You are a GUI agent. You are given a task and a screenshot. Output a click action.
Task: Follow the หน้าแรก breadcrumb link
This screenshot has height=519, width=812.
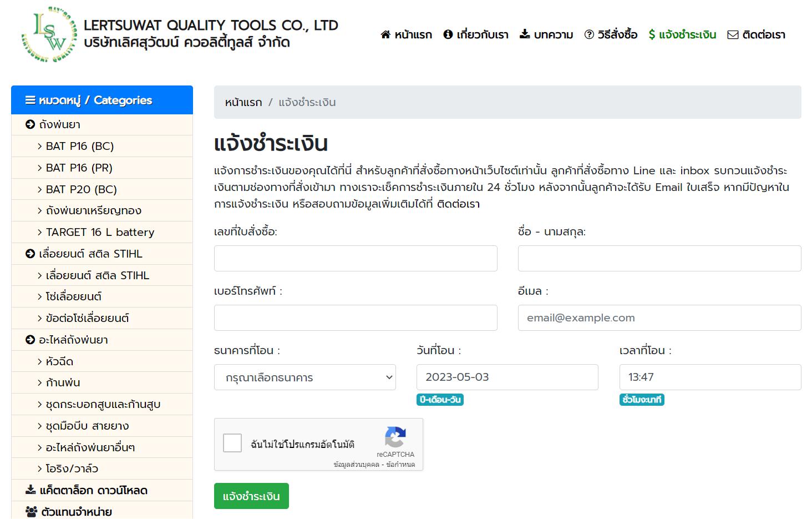click(x=243, y=102)
